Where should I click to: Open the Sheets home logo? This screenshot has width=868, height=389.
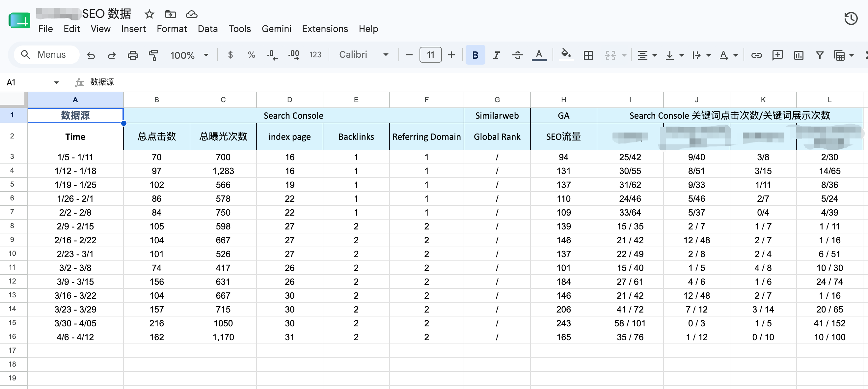coord(19,20)
